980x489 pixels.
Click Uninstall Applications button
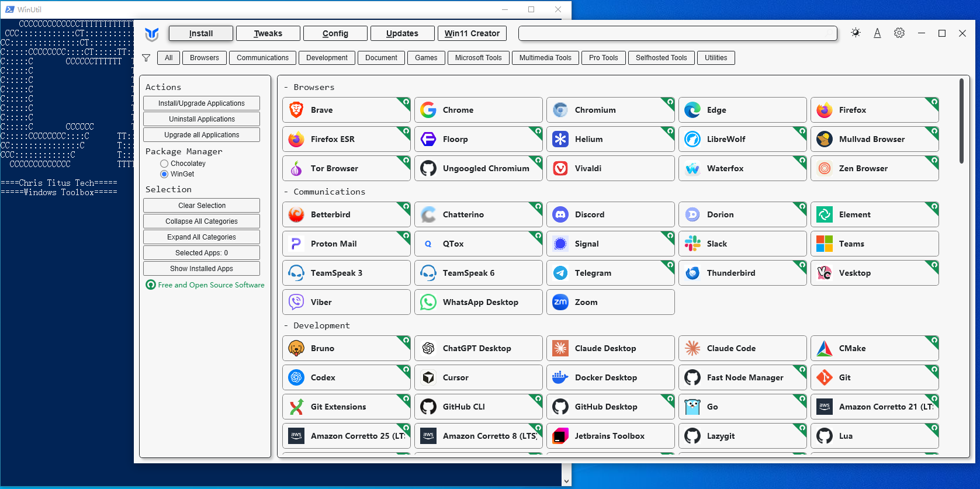click(202, 119)
